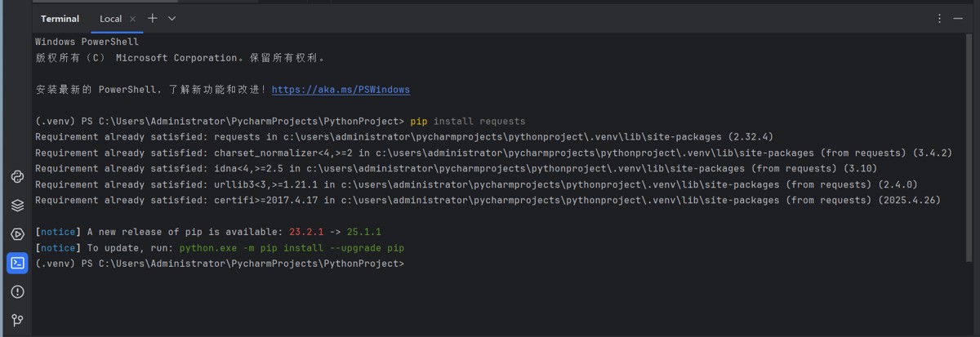Open the aka.ms/PSWindows link

point(341,90)
